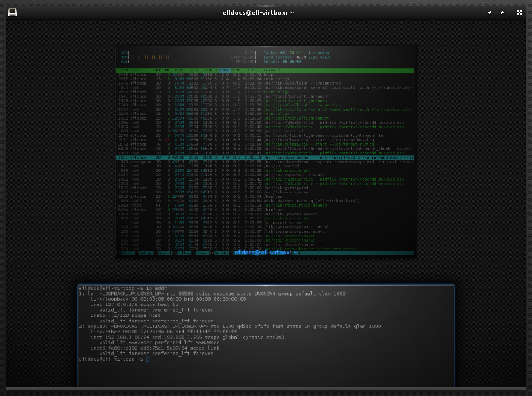
Task: Open Setup from htop function bar
Action: click(145, 253)
